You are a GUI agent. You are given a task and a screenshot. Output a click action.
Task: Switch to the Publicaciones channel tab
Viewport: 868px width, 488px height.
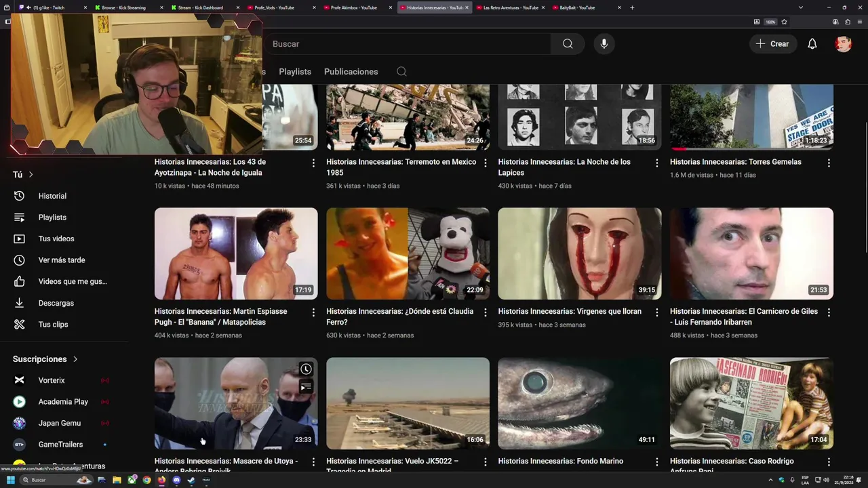tap(351, 72)
